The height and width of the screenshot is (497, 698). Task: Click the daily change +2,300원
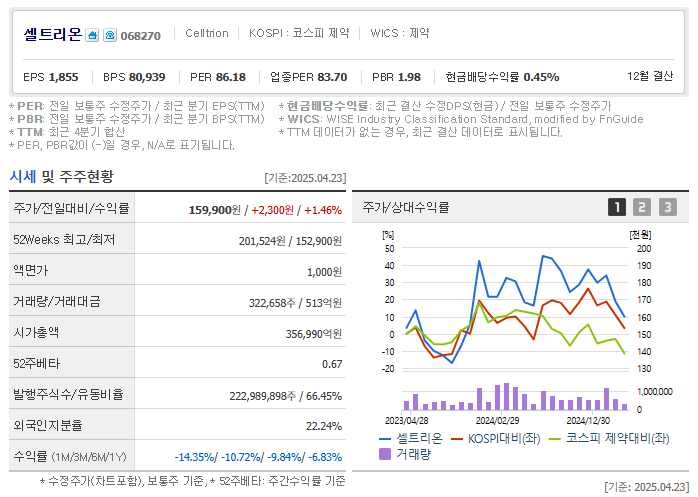tap(272, 210)
